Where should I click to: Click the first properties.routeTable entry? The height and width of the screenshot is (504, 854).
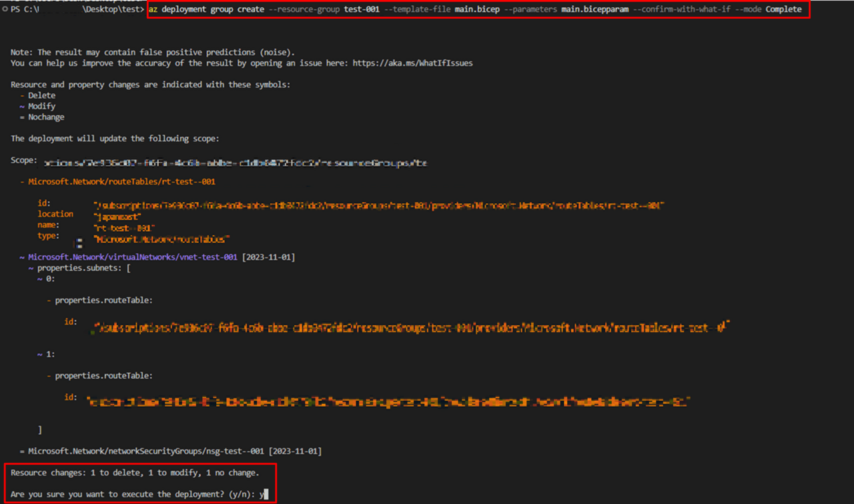pyautogui.click(x=103, y=300)
